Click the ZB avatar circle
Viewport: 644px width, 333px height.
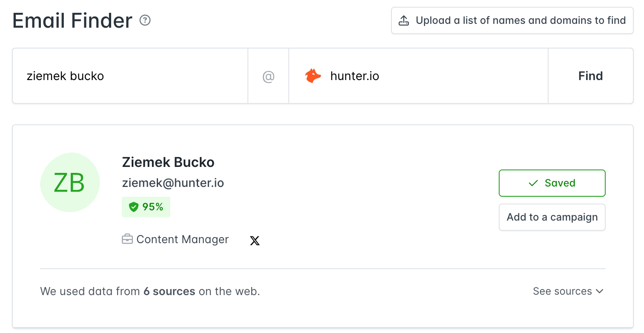click(70, 182)
